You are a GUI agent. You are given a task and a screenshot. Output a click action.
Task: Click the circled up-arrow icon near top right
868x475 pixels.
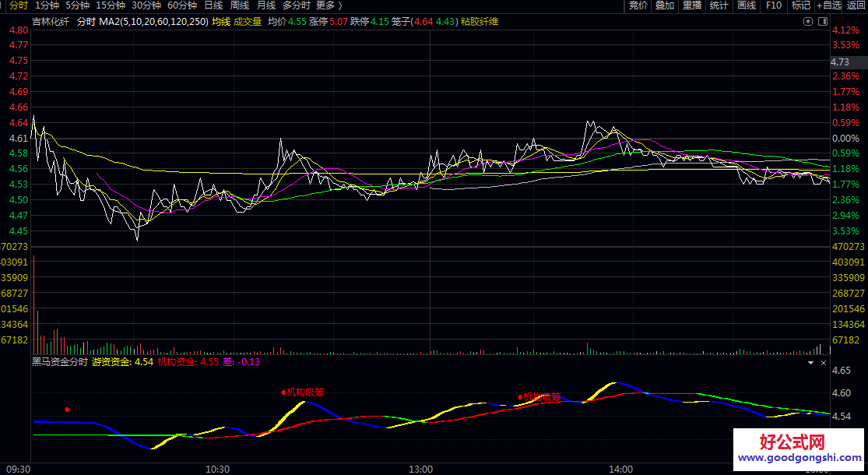click(x=807, y=21)
